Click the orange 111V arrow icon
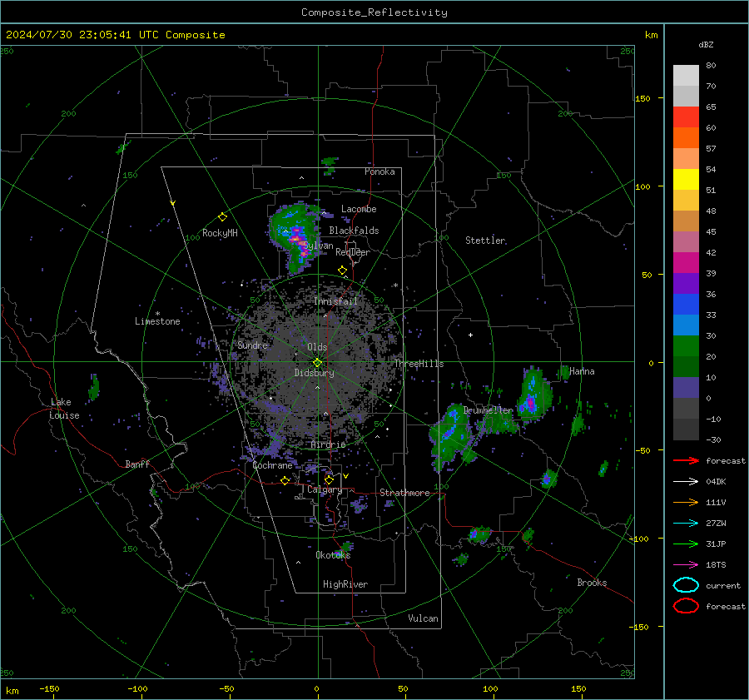749x700 pixels. click(686, 502)
